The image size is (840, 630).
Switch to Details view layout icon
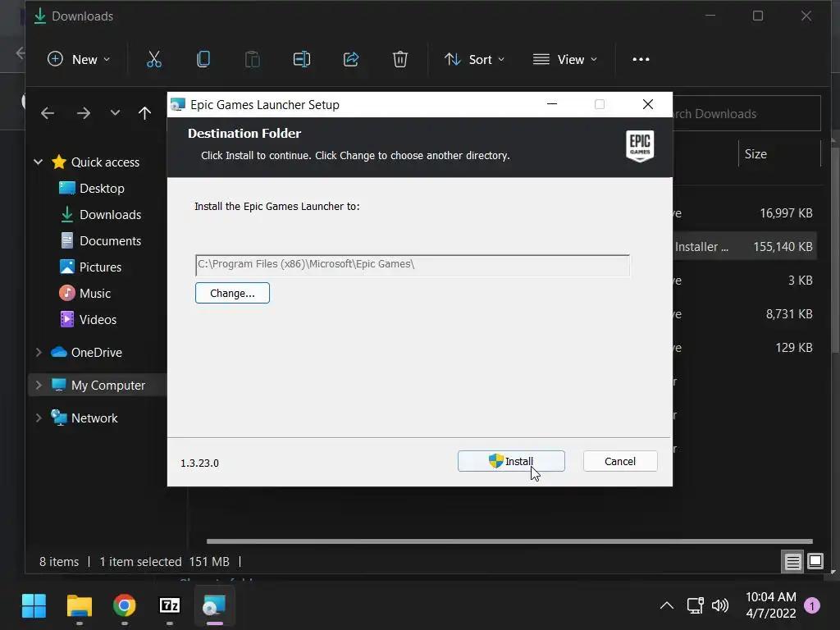792,561
